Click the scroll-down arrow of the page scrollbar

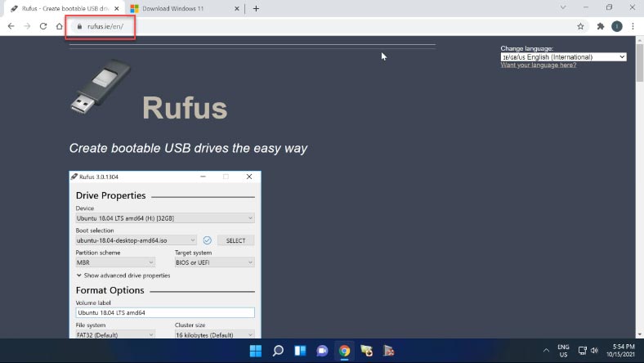(639, 334)
